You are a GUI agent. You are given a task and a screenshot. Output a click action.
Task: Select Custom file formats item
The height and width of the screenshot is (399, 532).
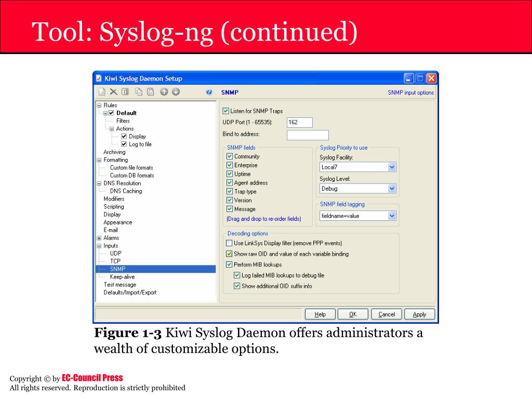pyautogui.click(x=131, y=168)
